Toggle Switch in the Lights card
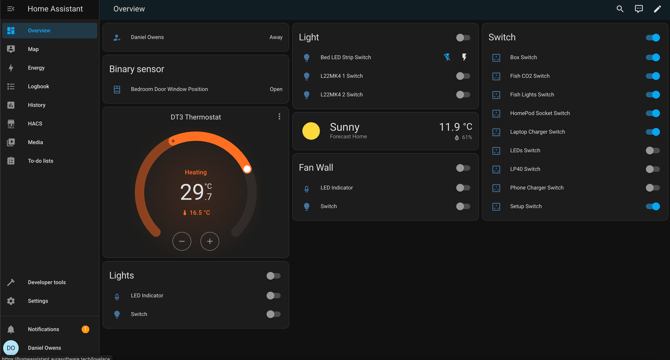This screenshot has height=360, width=670. click(x=273, y=314)
